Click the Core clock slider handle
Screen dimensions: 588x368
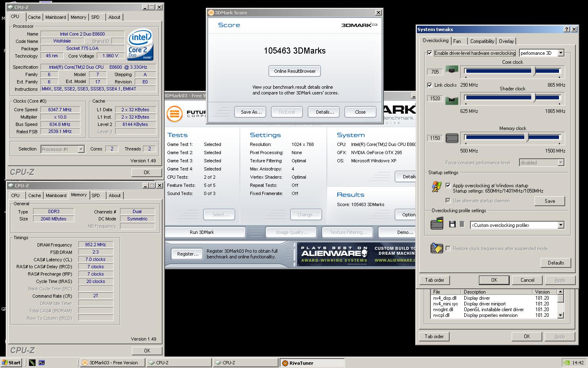click(534, 71)
